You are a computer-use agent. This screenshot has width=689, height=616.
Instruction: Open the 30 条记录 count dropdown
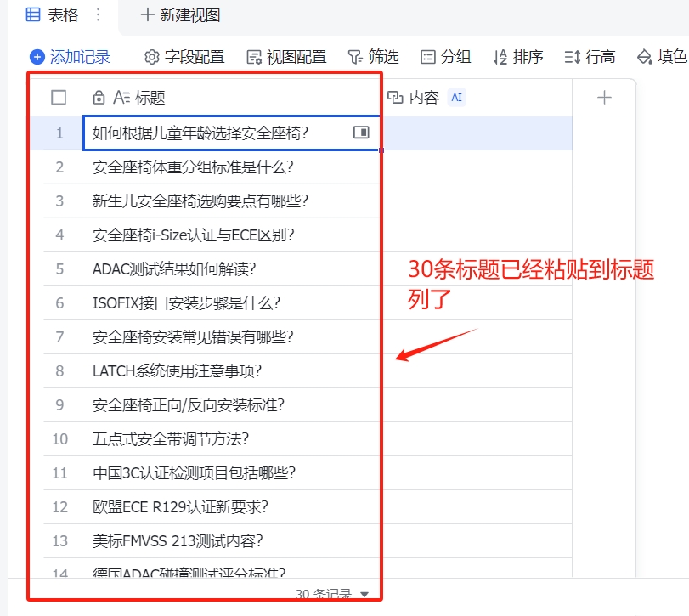point(332,594)
